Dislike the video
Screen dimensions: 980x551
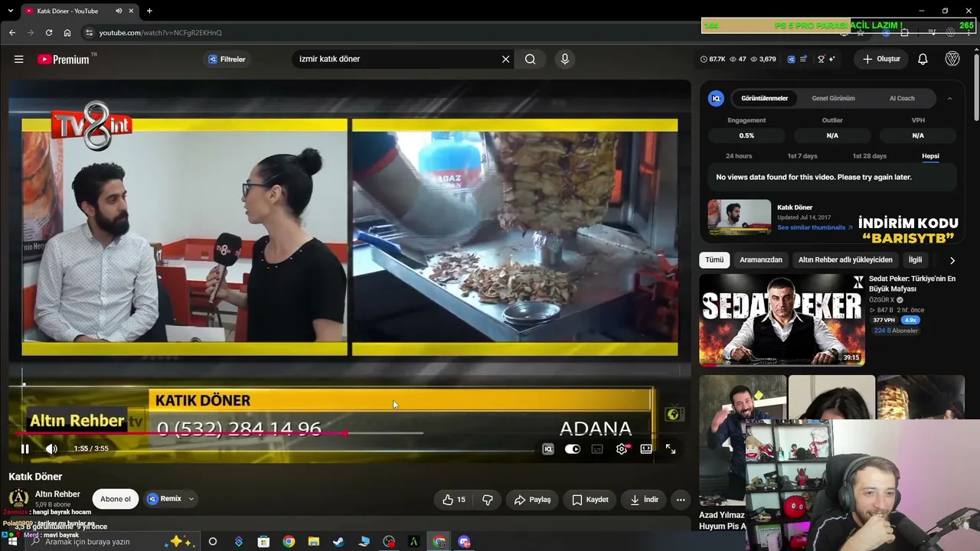[x=488, y=500]
